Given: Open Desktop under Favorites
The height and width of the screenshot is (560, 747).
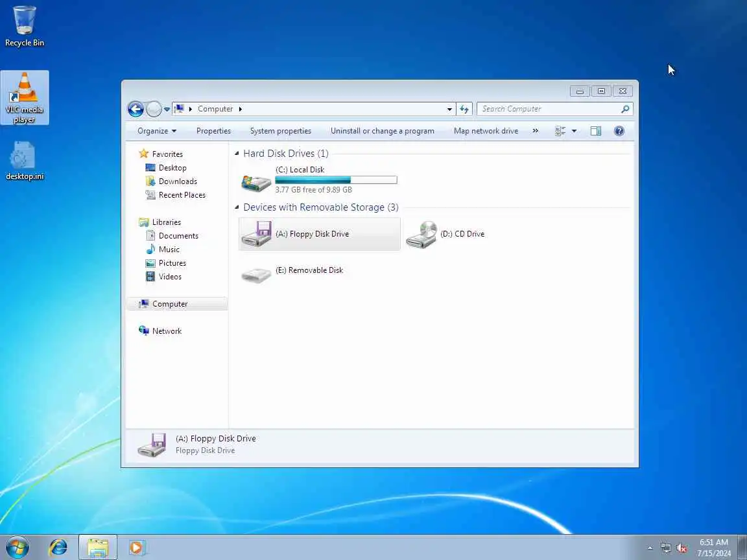Looking at the screenshot, I should pyautogui.click(x=172, y=168).
